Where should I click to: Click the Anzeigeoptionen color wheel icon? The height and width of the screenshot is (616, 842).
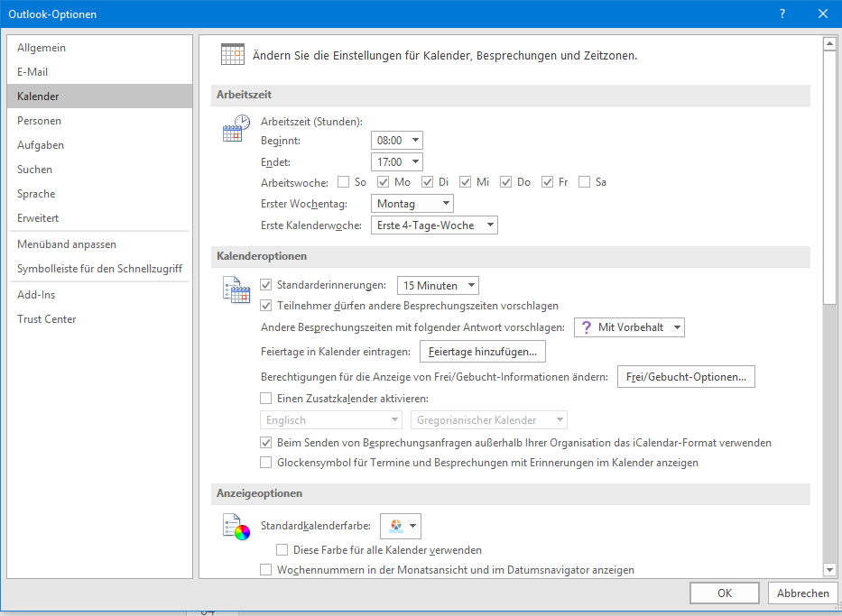point(236,527)
